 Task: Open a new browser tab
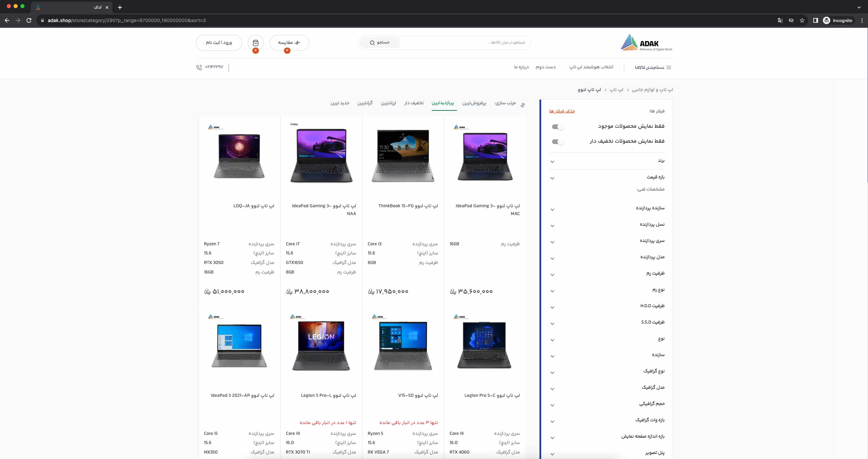[x=120, y=7]
